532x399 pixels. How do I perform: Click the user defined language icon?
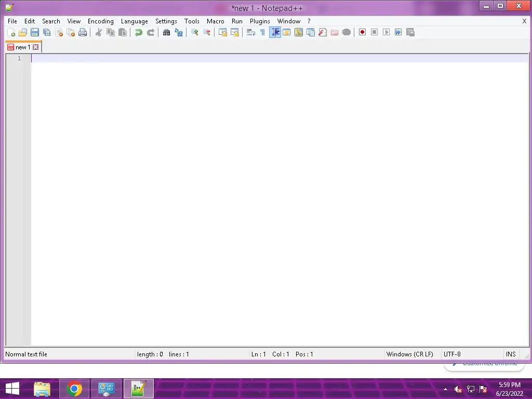tap(287, 32)
